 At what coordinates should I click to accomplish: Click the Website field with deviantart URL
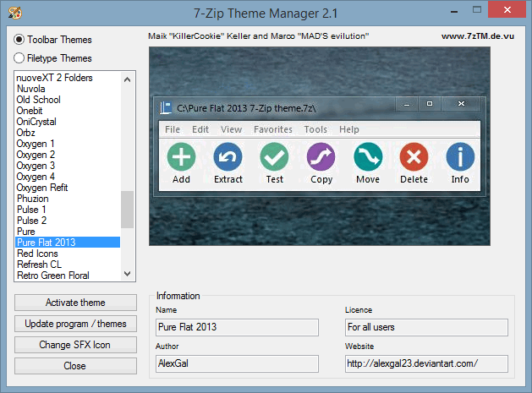click(426, 363)
